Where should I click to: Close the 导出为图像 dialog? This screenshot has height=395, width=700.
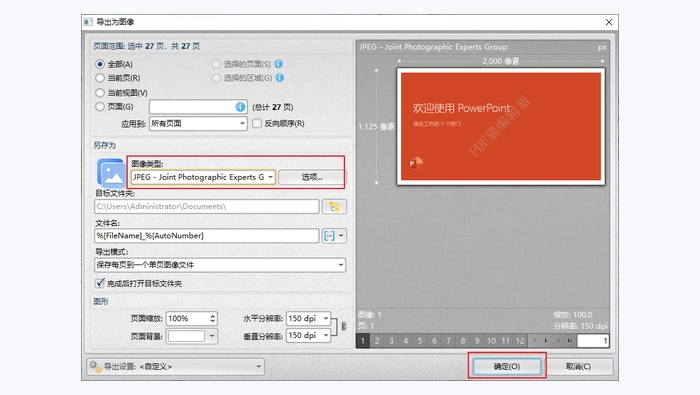click(609, 22)
